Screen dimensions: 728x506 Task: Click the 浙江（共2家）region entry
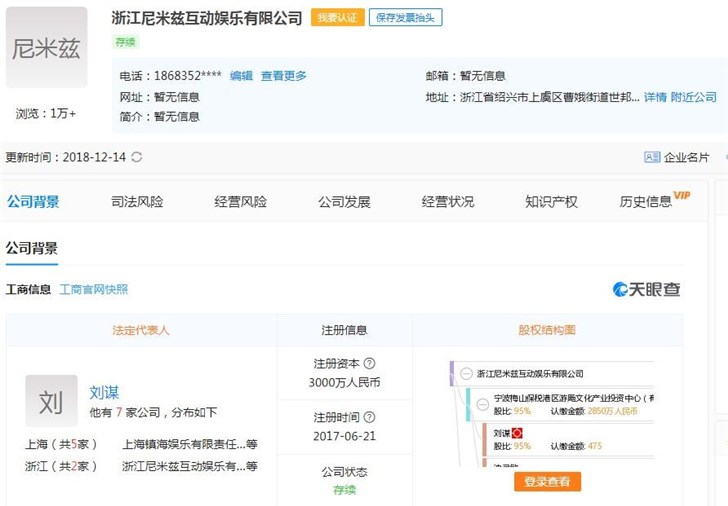coord(61,466)
